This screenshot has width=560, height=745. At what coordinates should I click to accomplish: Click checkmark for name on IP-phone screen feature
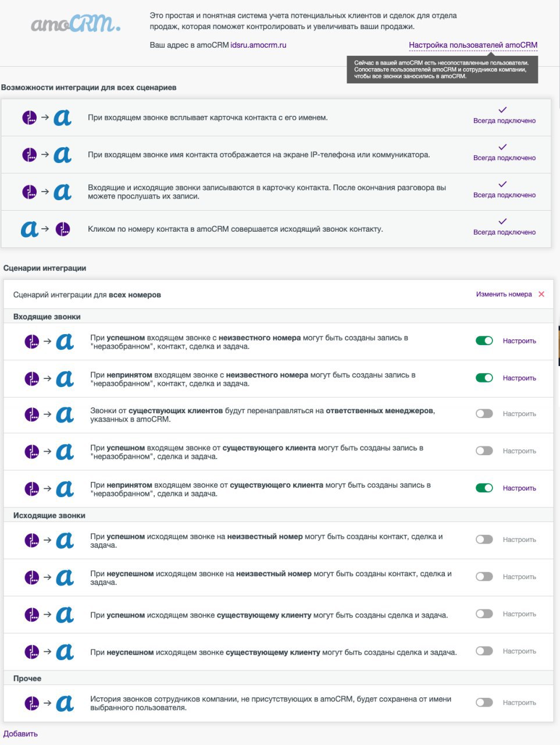click(x=503, y=147)
